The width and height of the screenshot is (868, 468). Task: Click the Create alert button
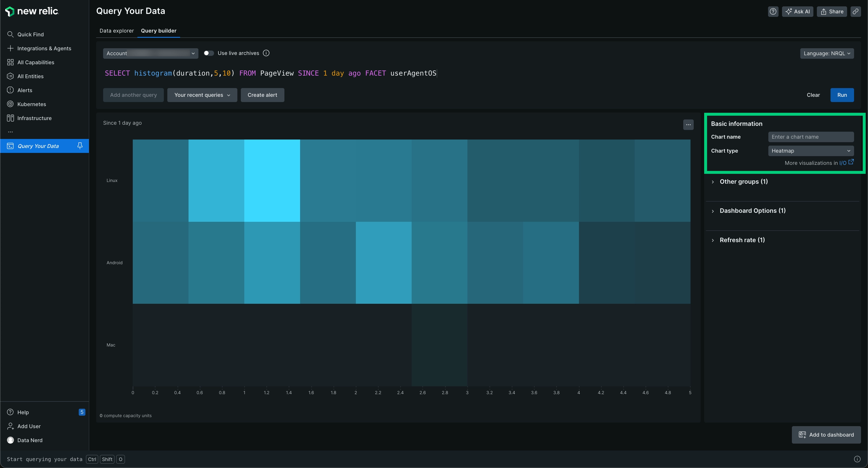tap(262, 95)
